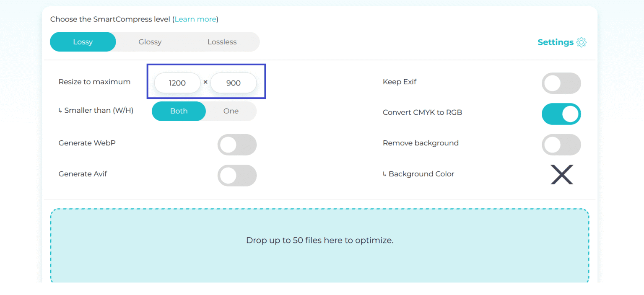Click the maximum height input showing 900
This screenshot has width=644, height=295.
[233, 83]
